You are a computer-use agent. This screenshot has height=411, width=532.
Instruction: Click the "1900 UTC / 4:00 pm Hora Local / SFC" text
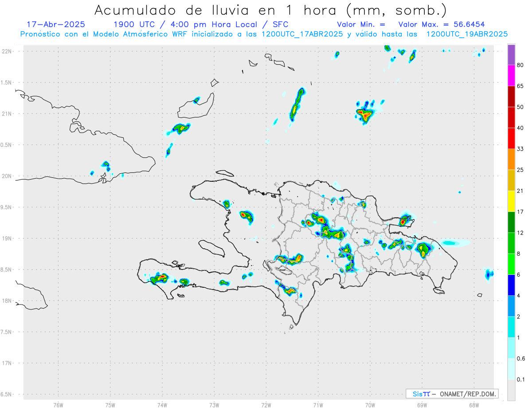coord(201,24)
